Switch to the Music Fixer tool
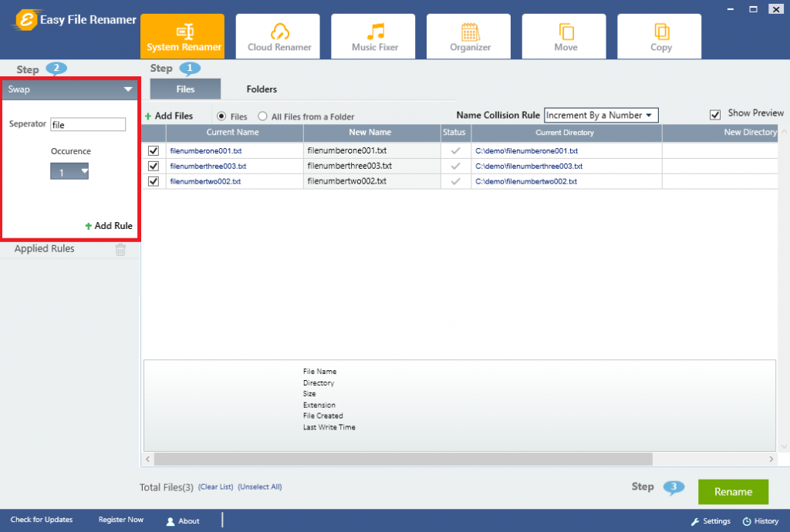Viewport: 790px width, 532px height. 373,35
